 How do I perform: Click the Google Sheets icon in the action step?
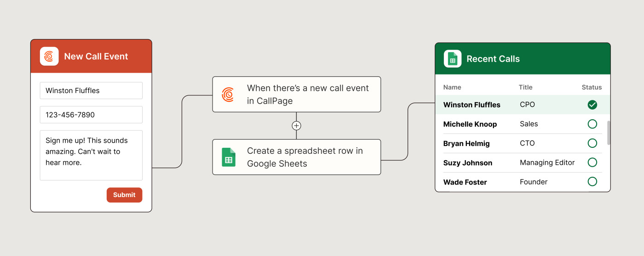click(x=229, y=157)
